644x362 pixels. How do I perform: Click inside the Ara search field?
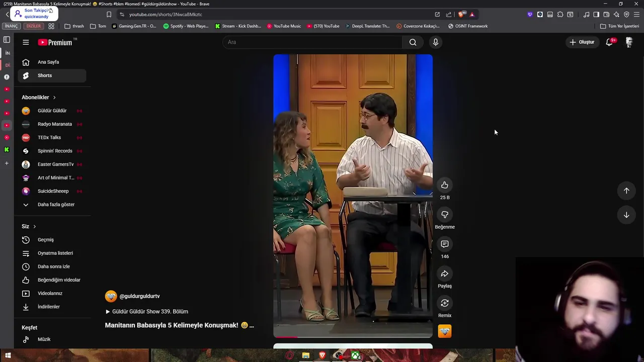[312, 42]
